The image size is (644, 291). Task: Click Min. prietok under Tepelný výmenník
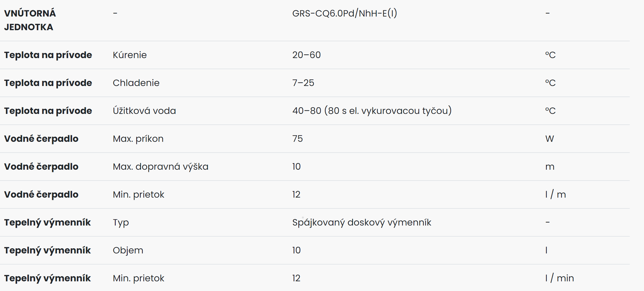pyautogui.click(x=138, y=278)
